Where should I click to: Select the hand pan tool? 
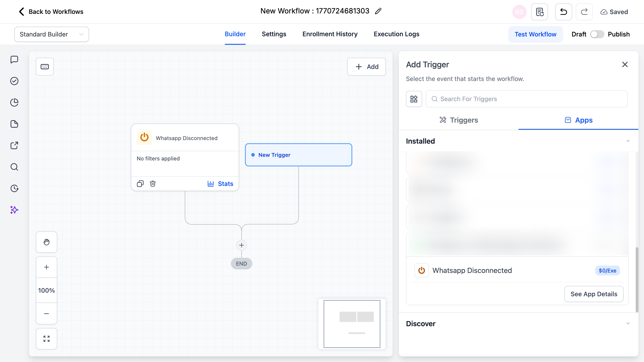(47, 242)
